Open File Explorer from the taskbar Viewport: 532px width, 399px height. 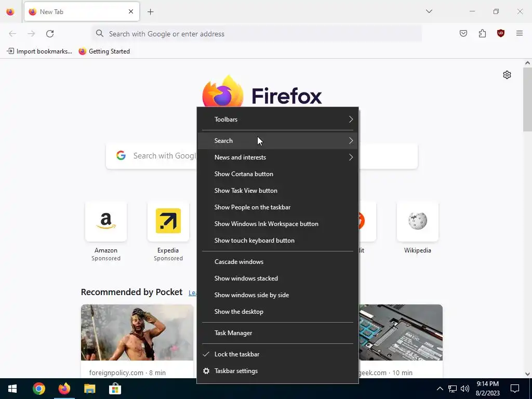pyautogui.click(x=89, y=389)
